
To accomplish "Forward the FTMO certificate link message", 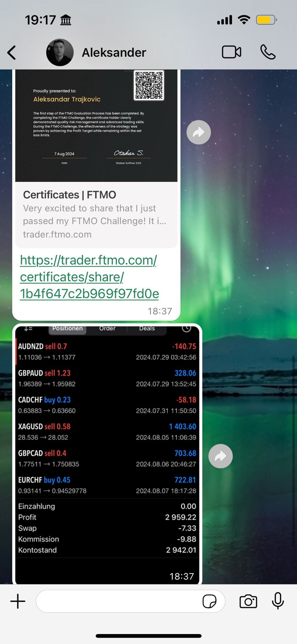I will pyautogui.click(x=199, y=132).
